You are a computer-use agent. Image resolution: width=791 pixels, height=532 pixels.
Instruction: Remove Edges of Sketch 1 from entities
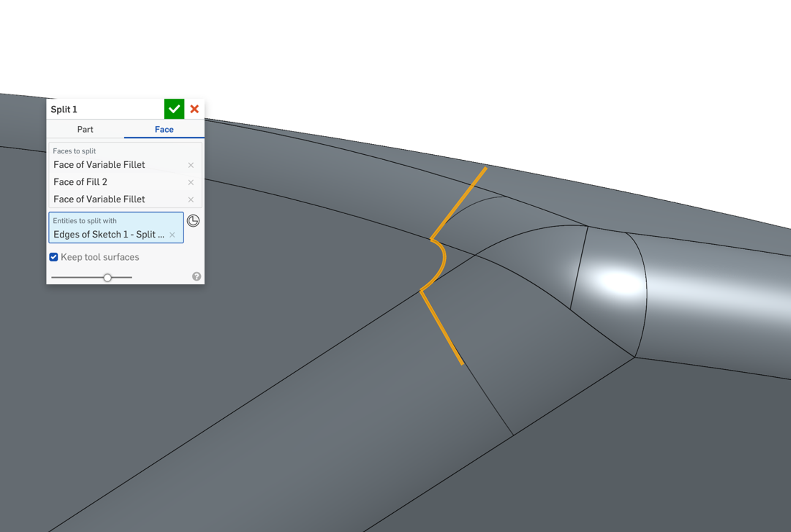pyautogui.click(x=172, y=235)
